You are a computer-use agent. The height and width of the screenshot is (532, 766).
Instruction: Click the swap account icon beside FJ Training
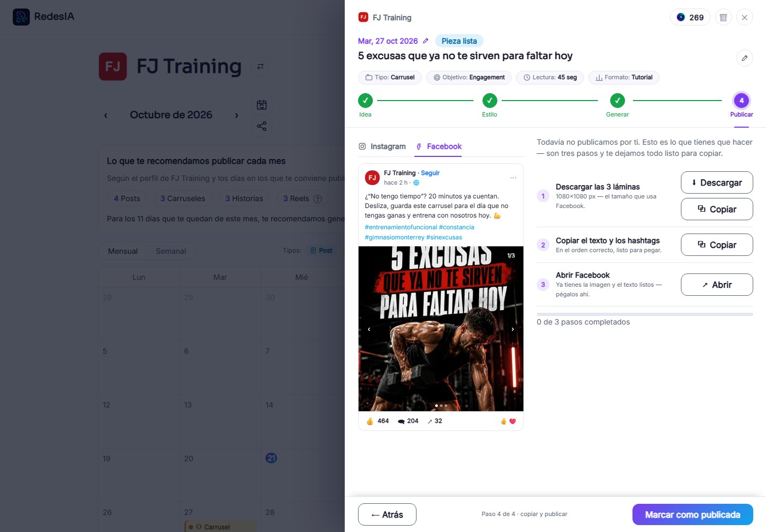pyautogui.click(x=260, y=66)
